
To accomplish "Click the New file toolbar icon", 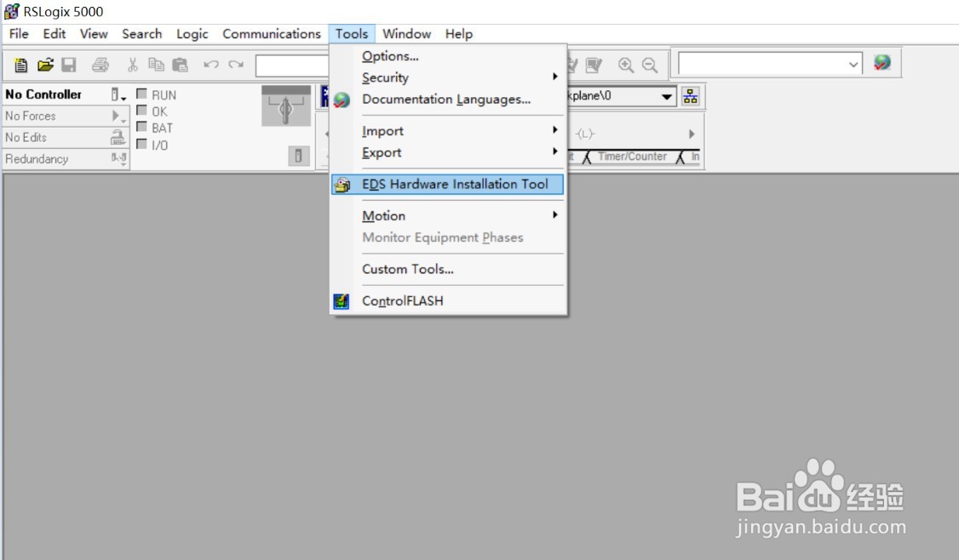I will pos(20,65).
